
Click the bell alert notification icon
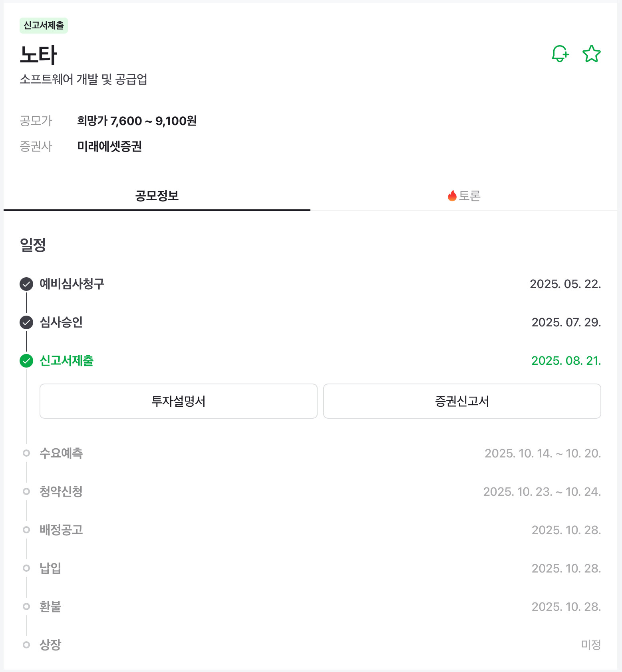point(560,54)
